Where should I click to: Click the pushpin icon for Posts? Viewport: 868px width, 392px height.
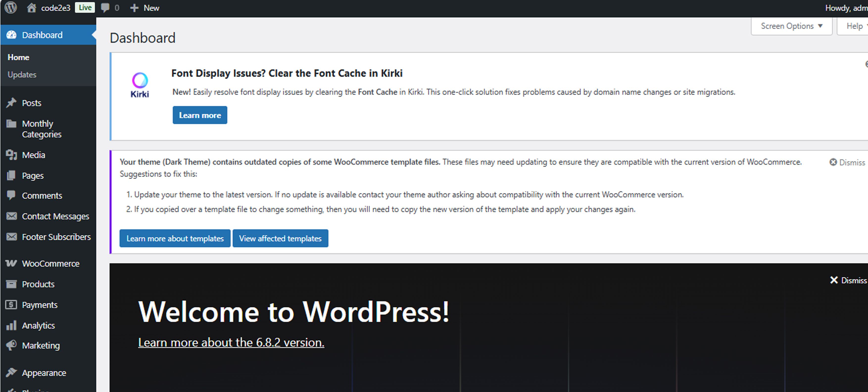click(11, 103)
